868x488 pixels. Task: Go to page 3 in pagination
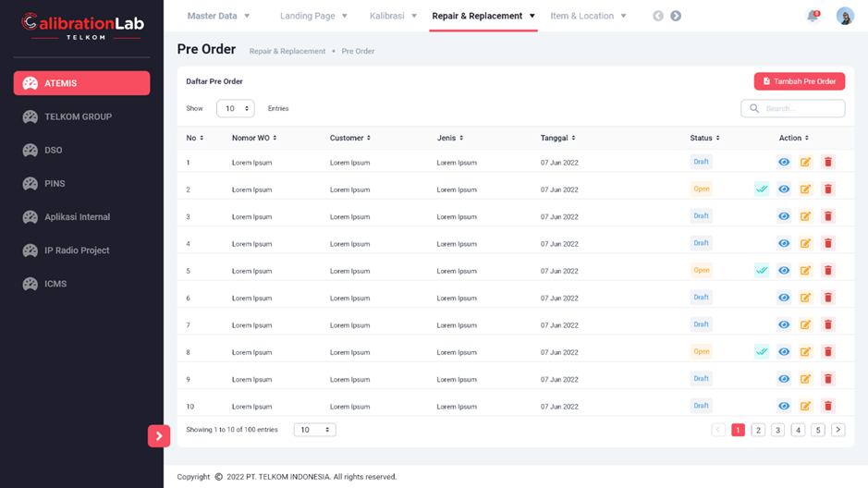click(777, 430)
